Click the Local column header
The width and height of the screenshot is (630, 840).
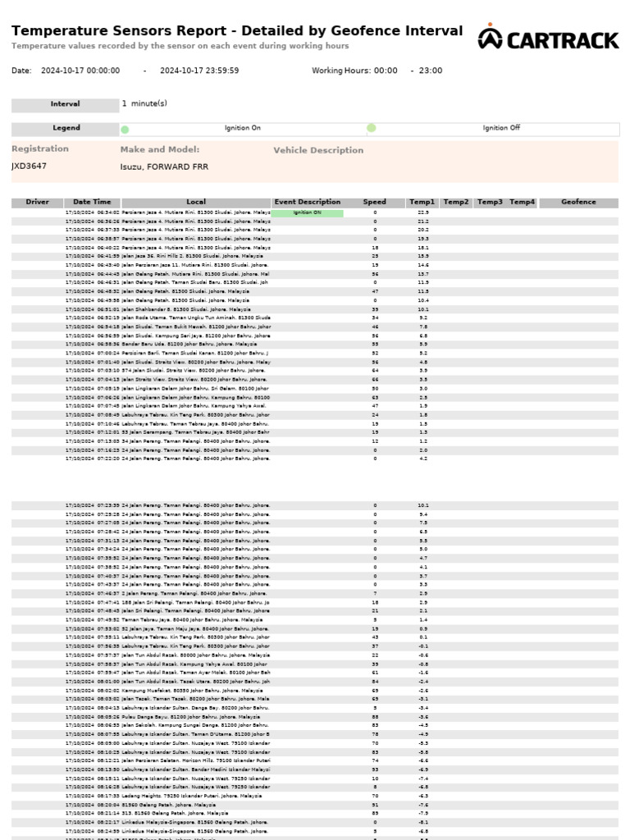(196, 203)
